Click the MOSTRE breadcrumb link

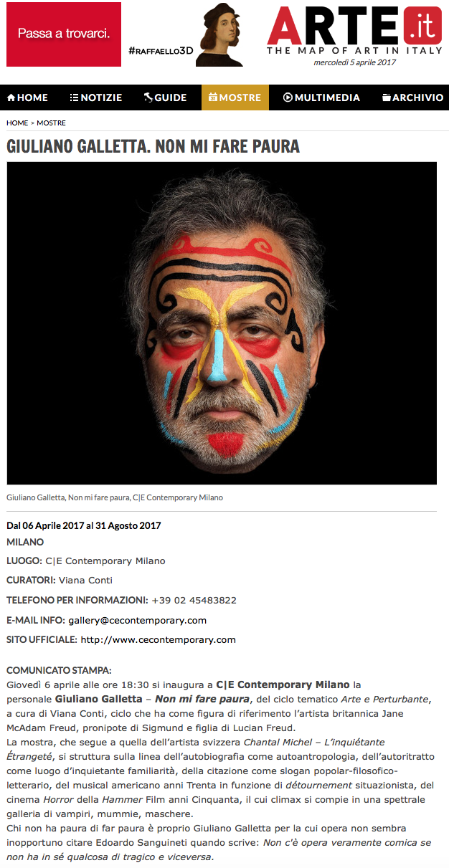pos(51,123)
